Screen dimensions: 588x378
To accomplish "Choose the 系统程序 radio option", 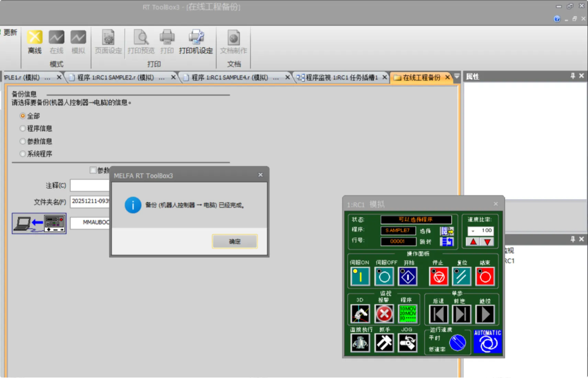I will pyautogui.click(x=23, y=154).
